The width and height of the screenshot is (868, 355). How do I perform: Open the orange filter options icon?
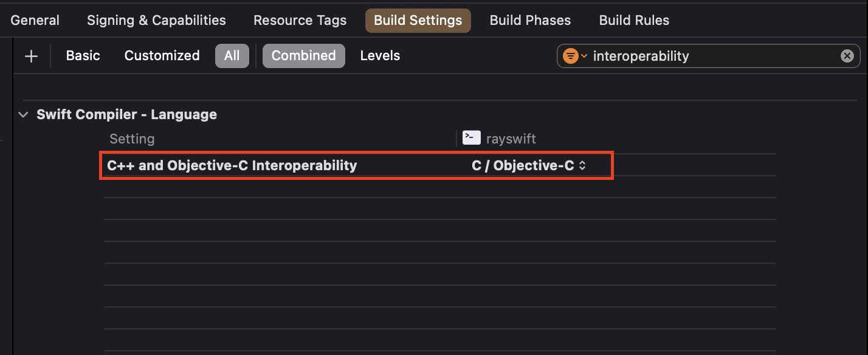coord(570,56)
